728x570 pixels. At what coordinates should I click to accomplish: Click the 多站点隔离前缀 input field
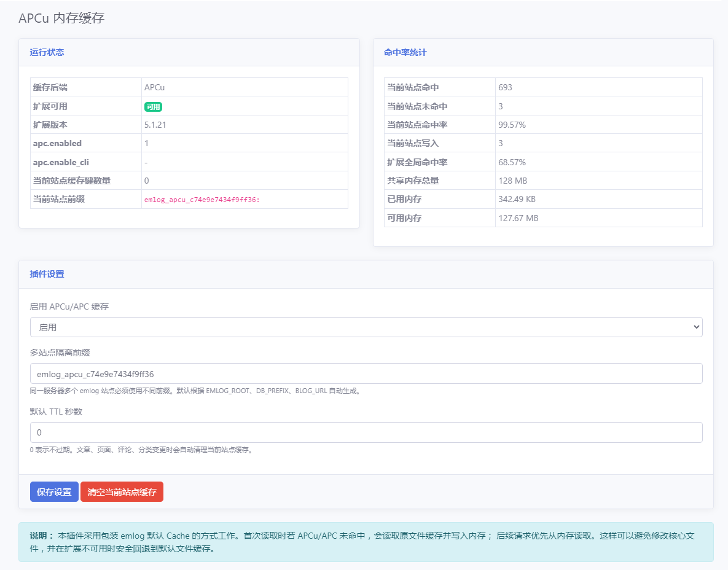pyautogui.click(x=366, y=373)
